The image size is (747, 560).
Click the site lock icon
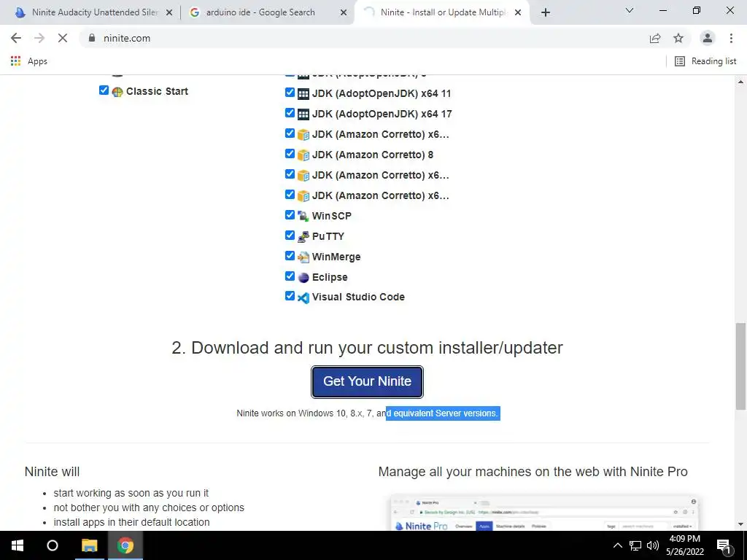92,38
